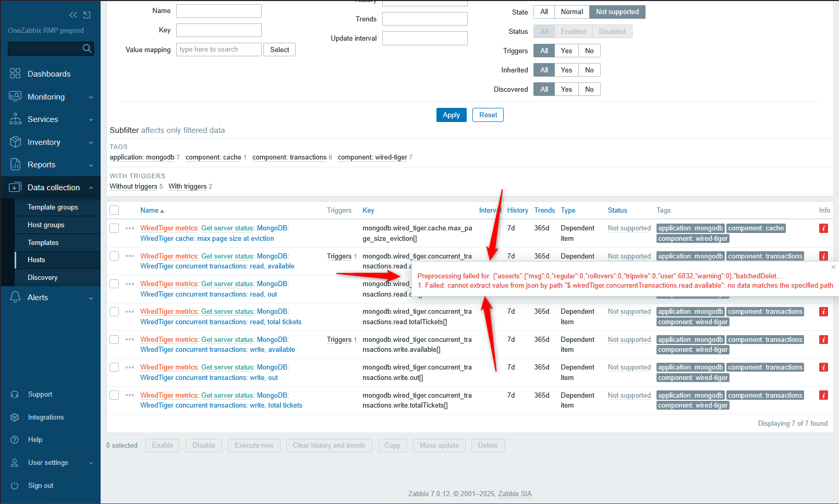Close the preprocessing error popup
The image size is (839, 504).
(x=833, y=267)
